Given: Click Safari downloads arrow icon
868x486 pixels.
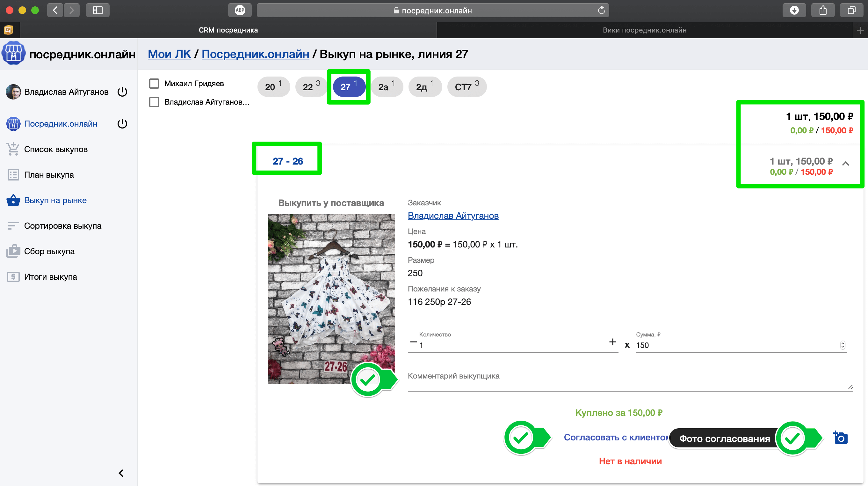Looking at the screenshot, I should point(794,10).
